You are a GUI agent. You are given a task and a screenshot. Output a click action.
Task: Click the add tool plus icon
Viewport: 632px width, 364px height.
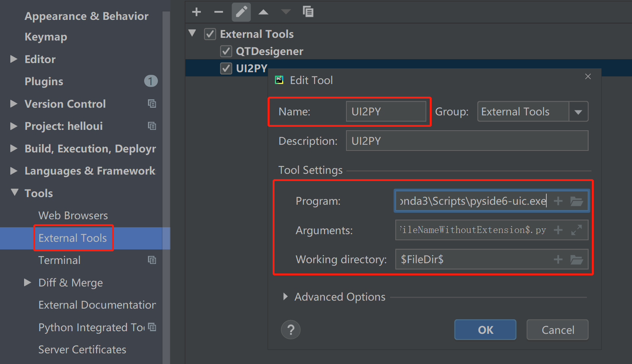pos(197,12)
